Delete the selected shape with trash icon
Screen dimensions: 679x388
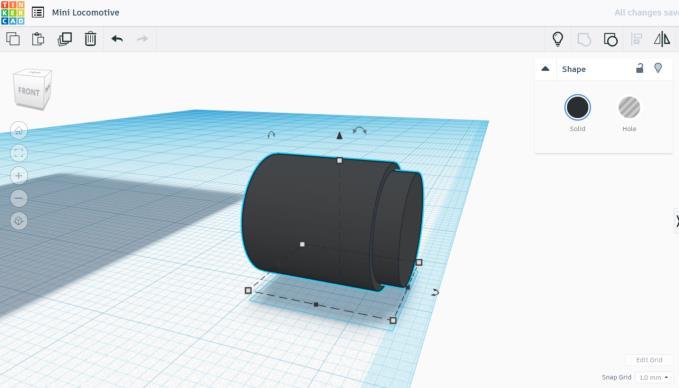click(91, 39)
